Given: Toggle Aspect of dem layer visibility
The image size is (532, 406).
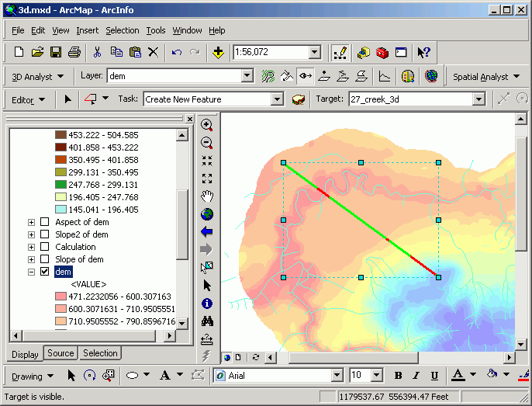Looking at the screenshot, I should [x=44, y=222].
